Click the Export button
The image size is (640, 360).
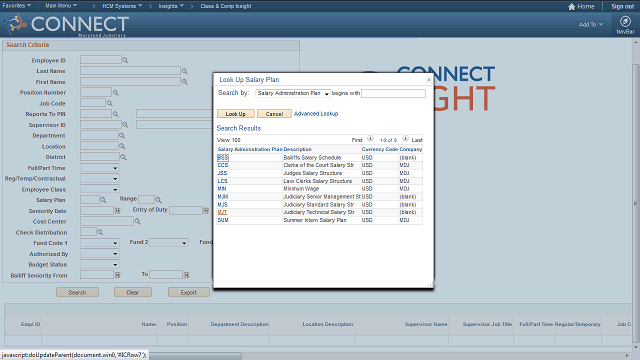pyautogui.click(x=189, y=292)
